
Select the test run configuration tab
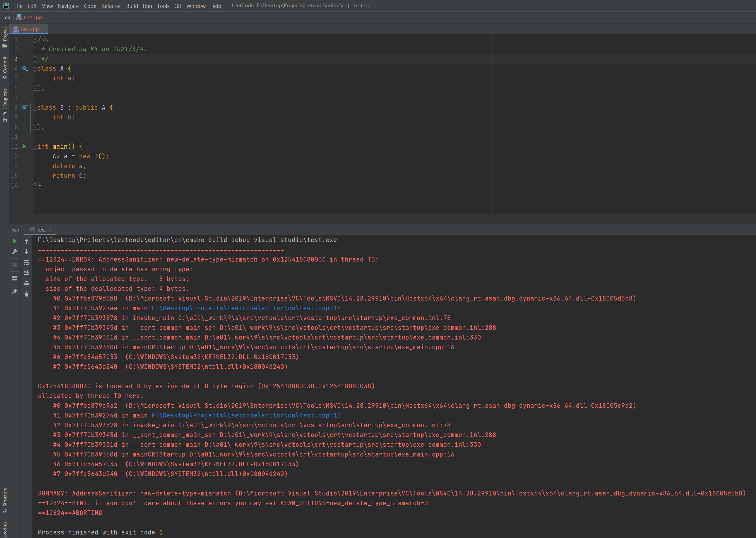click(41, 229)
